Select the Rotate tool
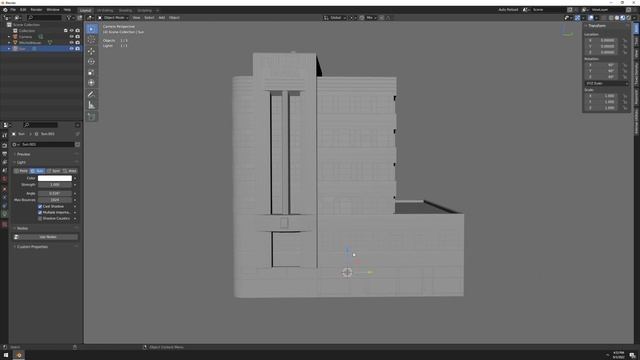The image size is (640, 360). coord(91,62)
